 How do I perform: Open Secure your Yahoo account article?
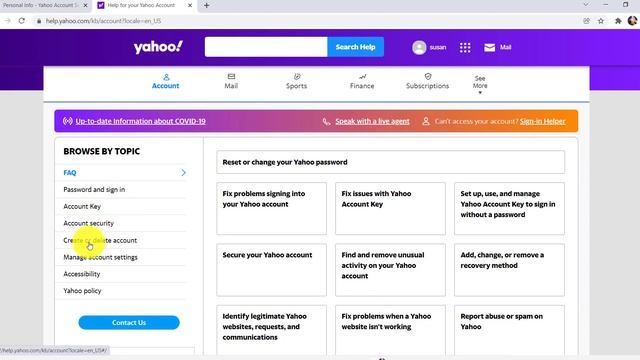coord(271,270)
